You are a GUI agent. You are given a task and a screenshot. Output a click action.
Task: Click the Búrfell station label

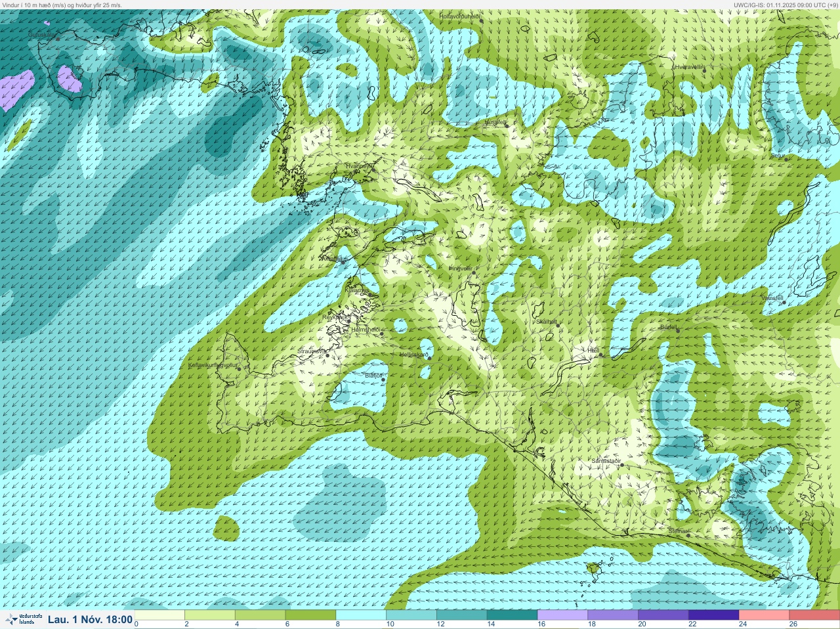click(x=669, y=326)
